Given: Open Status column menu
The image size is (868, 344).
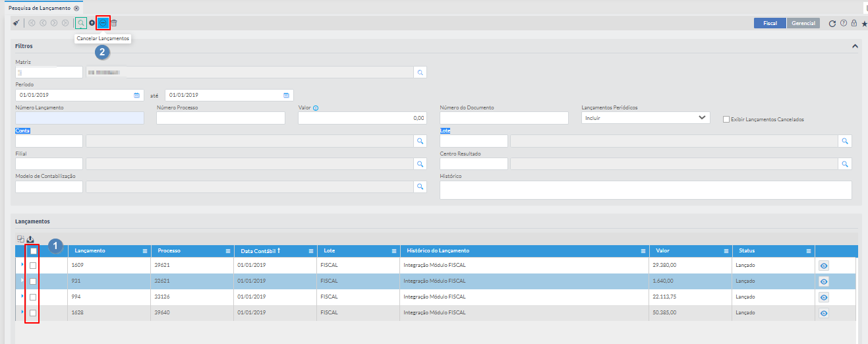Looking at the screenshot, I should [x=809, y=251].
